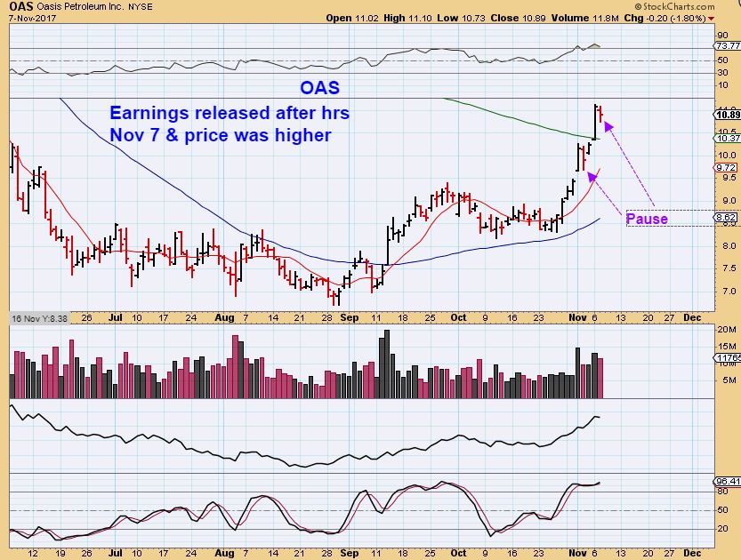
Task: Click the 5M label on the volume axis
Action: [729, 380]
